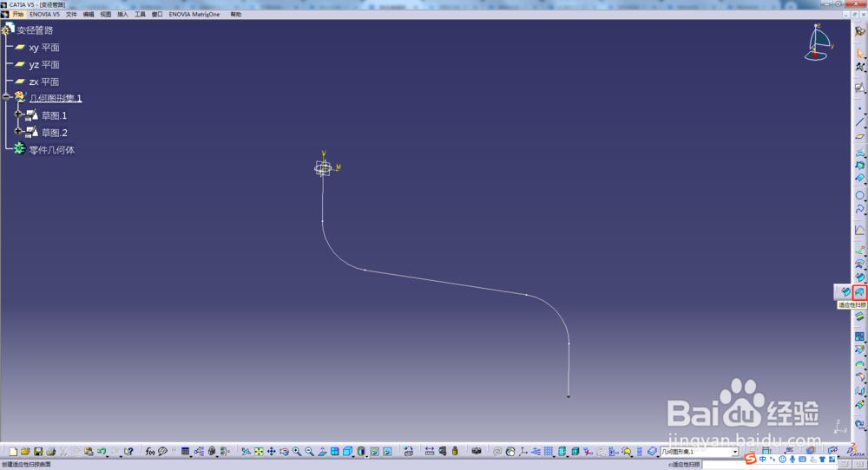Select the yz 平面 tree item
This screenshot has height=470, width=868.
click(44, 65)
